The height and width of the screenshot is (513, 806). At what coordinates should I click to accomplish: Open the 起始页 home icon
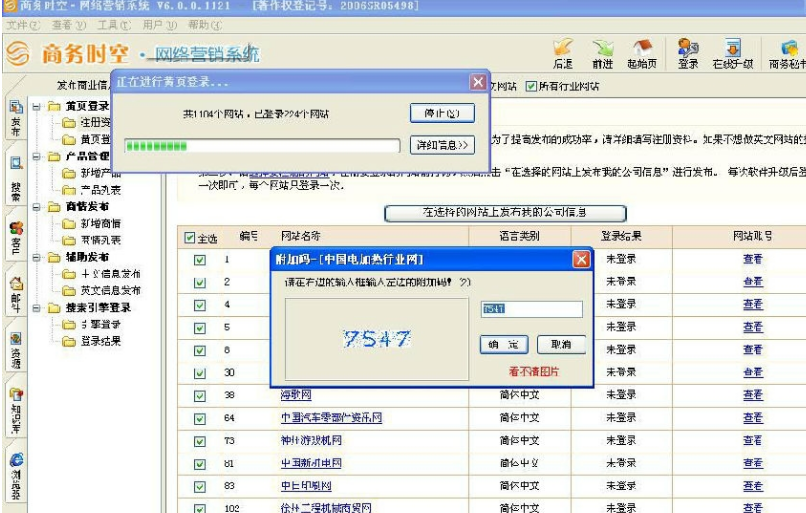tap(642, 53)
